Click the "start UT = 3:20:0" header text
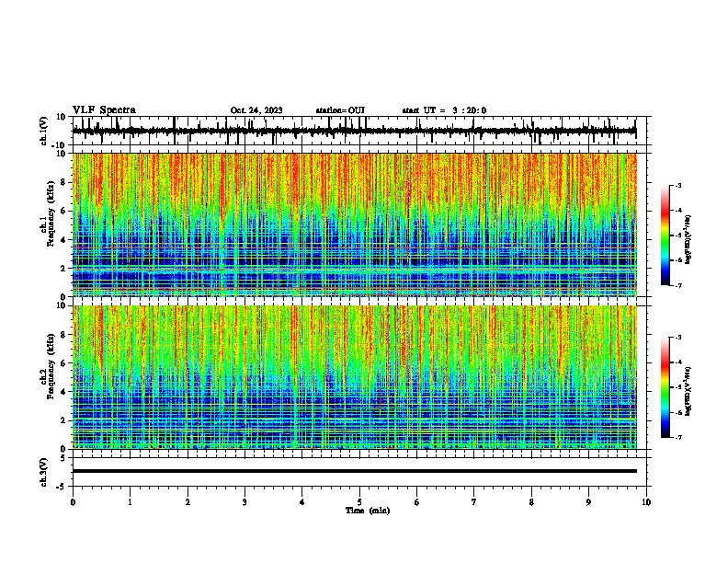Viewport: 728px width, 563px height. coord(444,110)
